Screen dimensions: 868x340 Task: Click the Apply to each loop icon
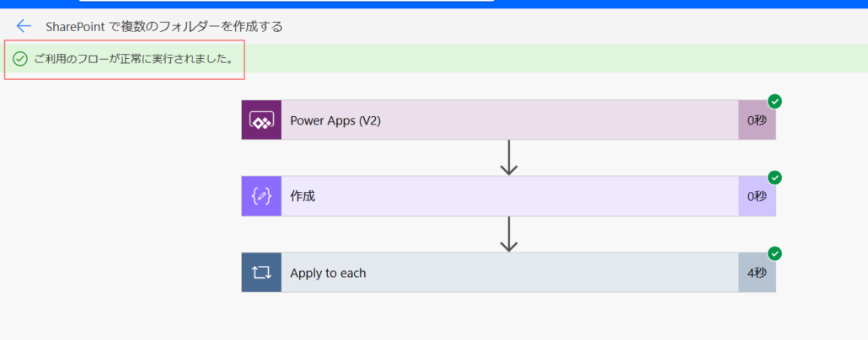(261, 273)
